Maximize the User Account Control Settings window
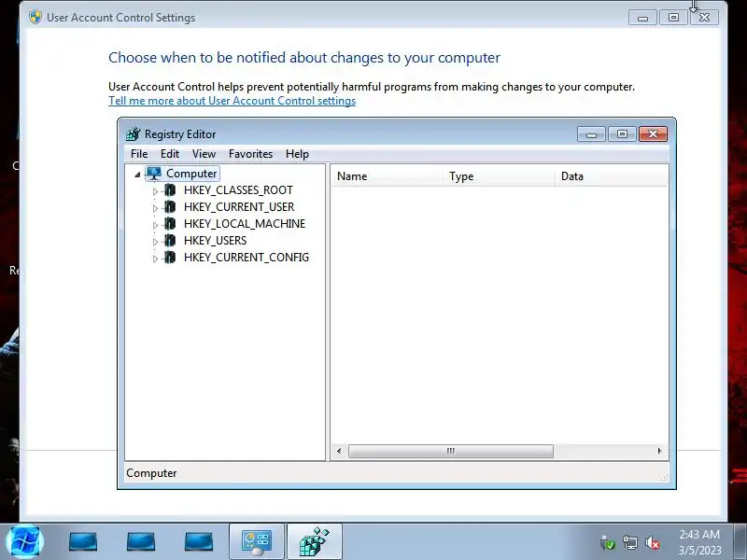Image resolution: width=747 pixels, height=560 pixels. tap(673, 18)
